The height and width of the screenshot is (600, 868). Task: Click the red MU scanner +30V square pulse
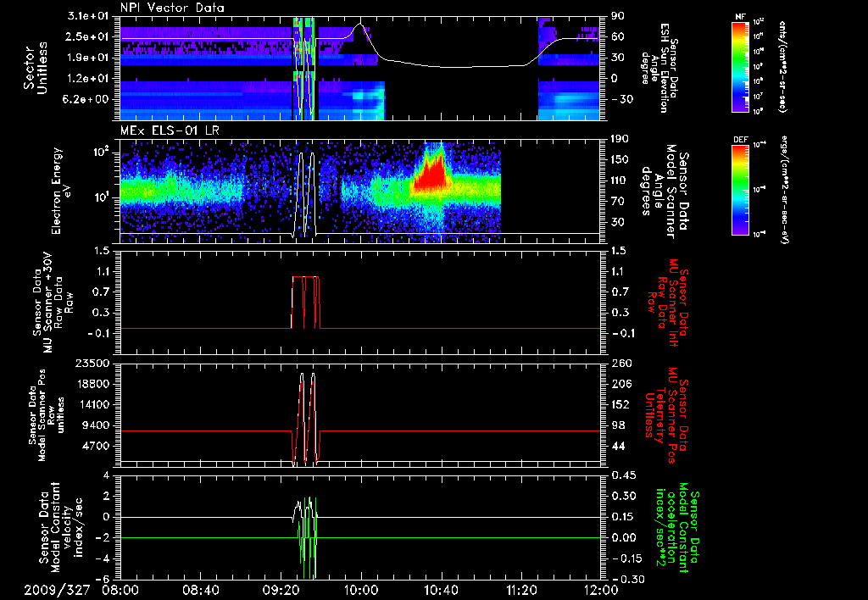point(305,302)
